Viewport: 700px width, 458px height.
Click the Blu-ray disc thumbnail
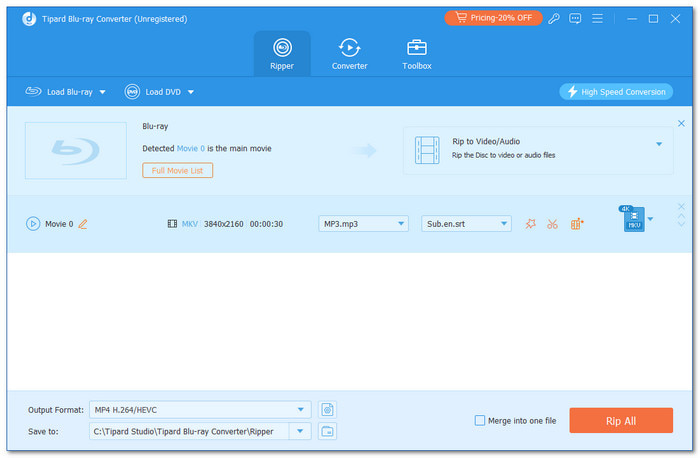coord(76,151)
